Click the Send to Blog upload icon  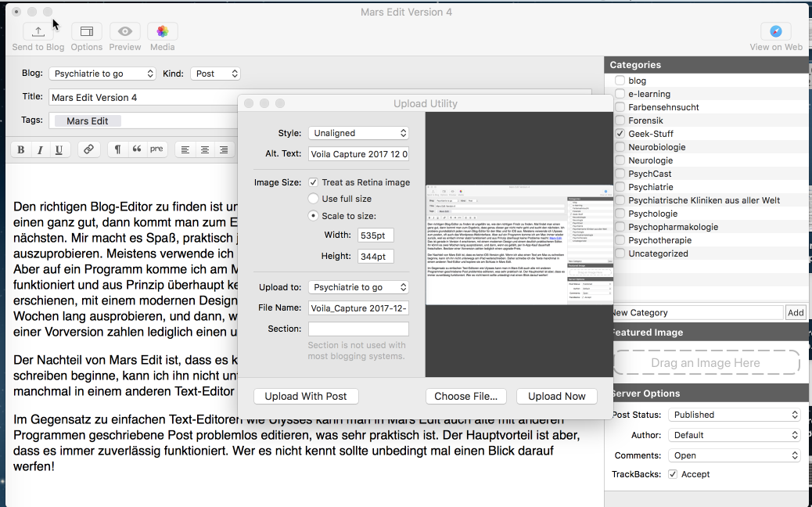click(38, 32)
